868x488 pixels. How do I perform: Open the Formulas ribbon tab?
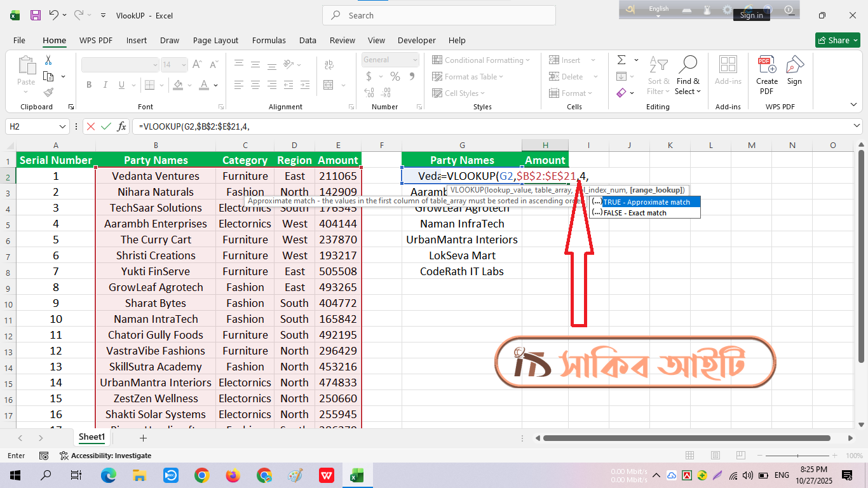tap(269, 40)
